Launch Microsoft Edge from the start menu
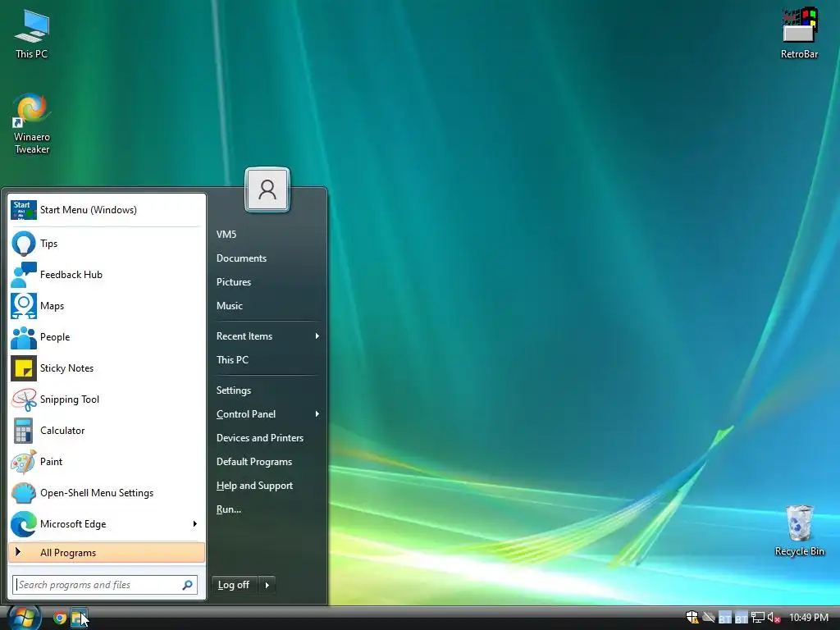840x630 pixels. coord(99,524)
